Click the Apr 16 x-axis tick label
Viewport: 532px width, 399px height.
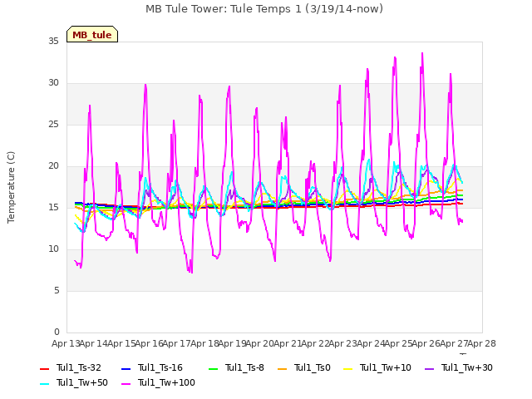coord(150,343)
